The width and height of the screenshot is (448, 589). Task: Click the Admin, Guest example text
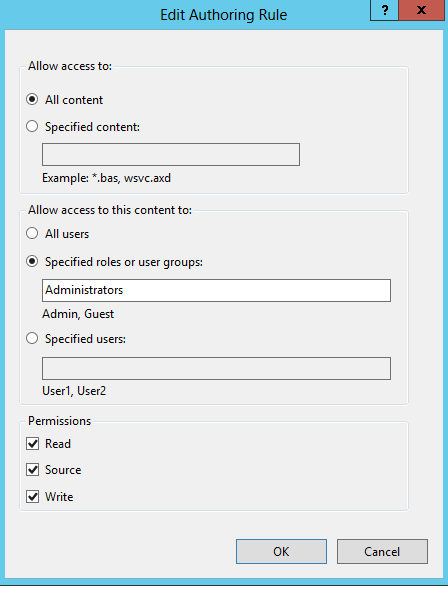[78, 314]
